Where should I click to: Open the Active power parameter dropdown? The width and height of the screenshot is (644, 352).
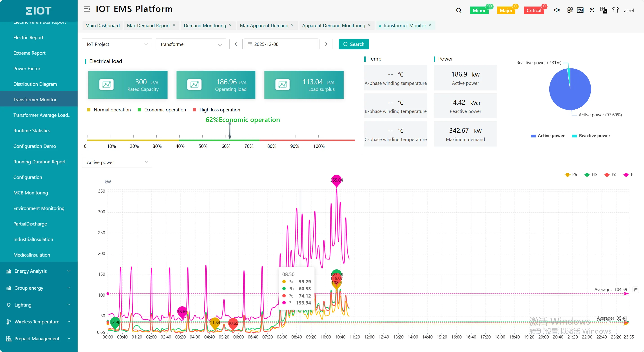click(117, 162)
